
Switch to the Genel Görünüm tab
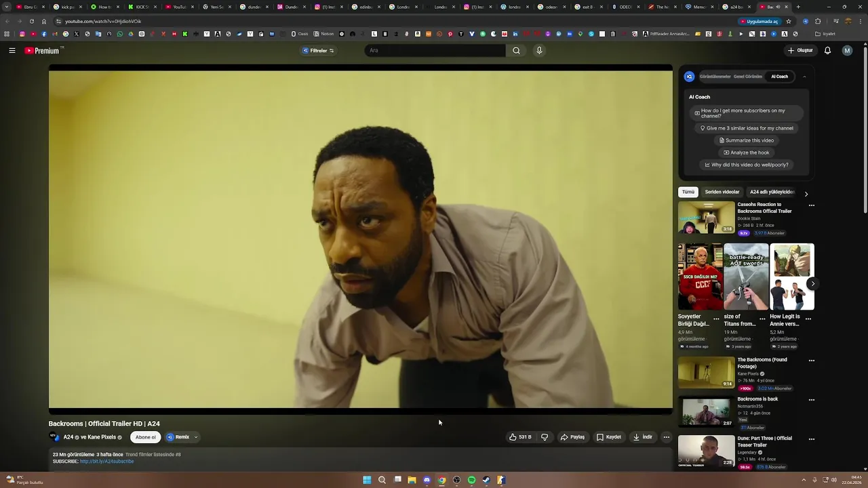point(748,77)
